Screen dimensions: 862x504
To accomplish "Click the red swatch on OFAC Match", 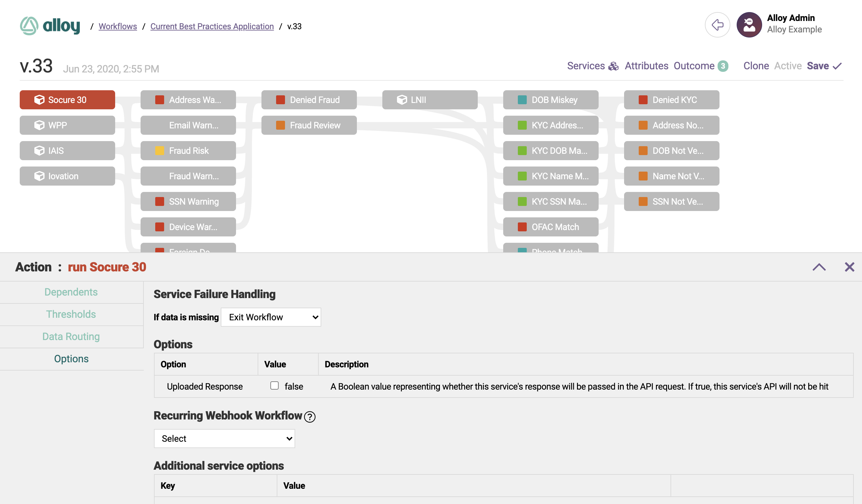I will coord(522,227).
